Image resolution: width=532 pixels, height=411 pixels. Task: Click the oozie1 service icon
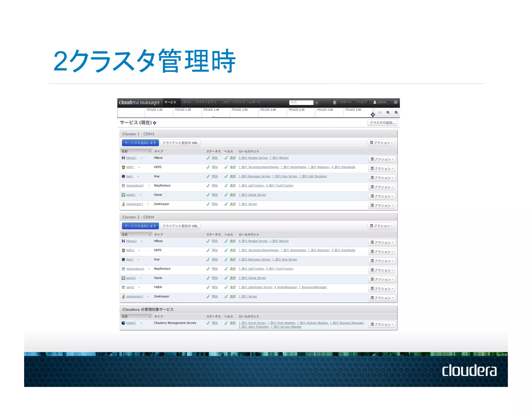click(x=123, y=195)
